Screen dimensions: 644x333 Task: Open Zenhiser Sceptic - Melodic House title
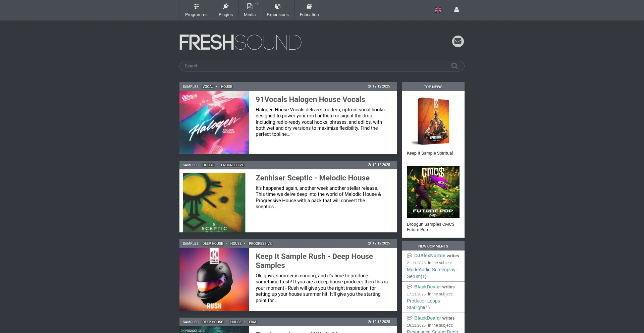(x=312, y=178)
